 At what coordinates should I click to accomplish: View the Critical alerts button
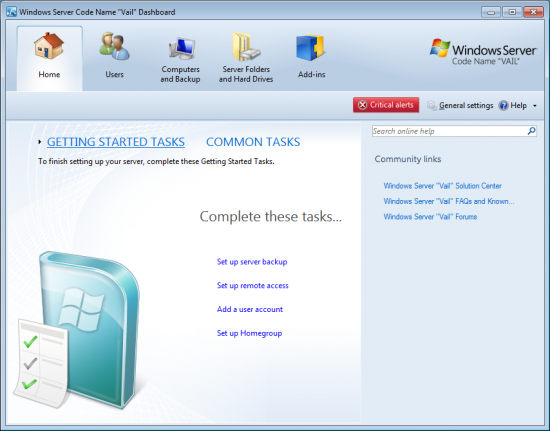pos(386,105)
